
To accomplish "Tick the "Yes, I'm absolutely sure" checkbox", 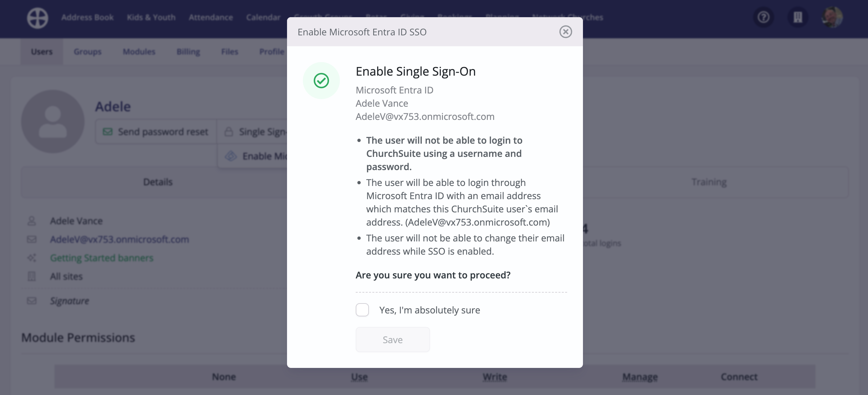I will (362, 310).
